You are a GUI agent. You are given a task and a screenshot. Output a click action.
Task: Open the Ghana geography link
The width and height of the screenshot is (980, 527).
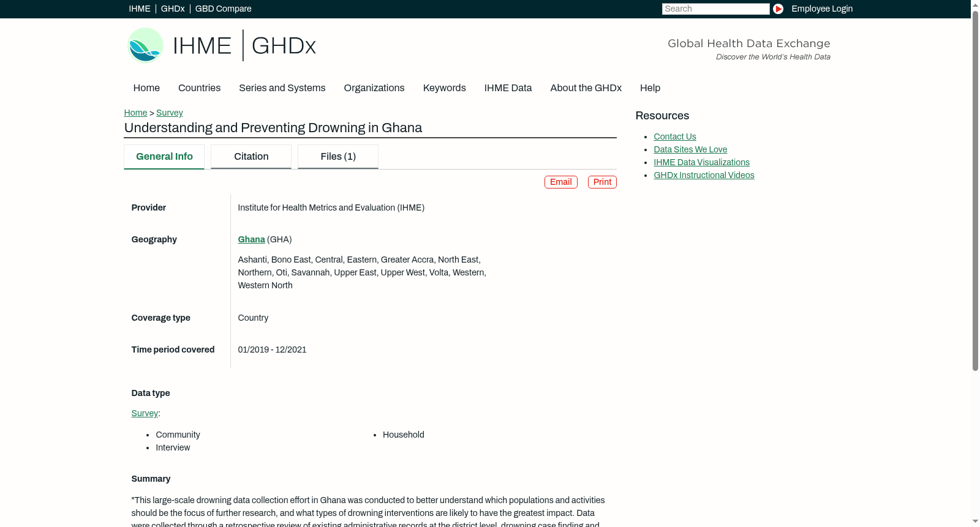[x=251, y=239]
